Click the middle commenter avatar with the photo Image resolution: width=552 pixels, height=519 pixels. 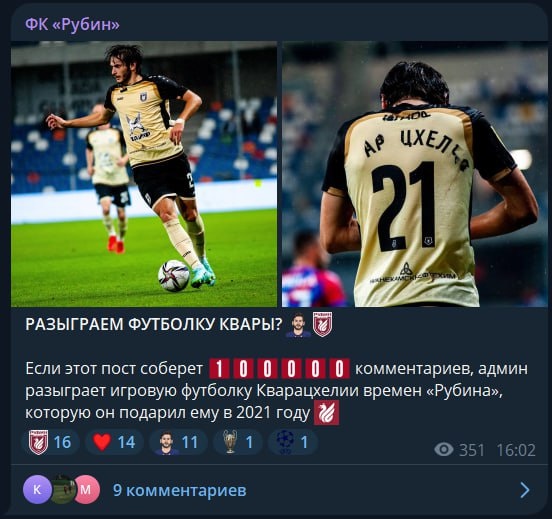(x=63, y=489)
